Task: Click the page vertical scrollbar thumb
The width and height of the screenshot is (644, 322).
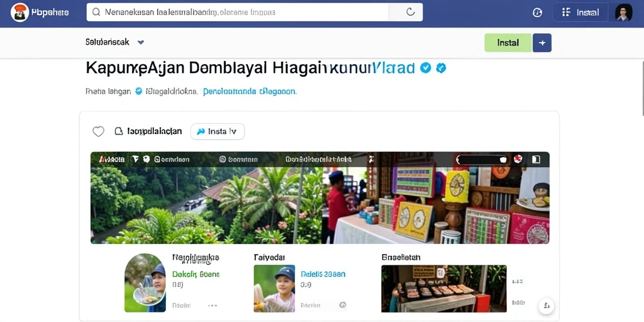Action: tap(642, 88)
